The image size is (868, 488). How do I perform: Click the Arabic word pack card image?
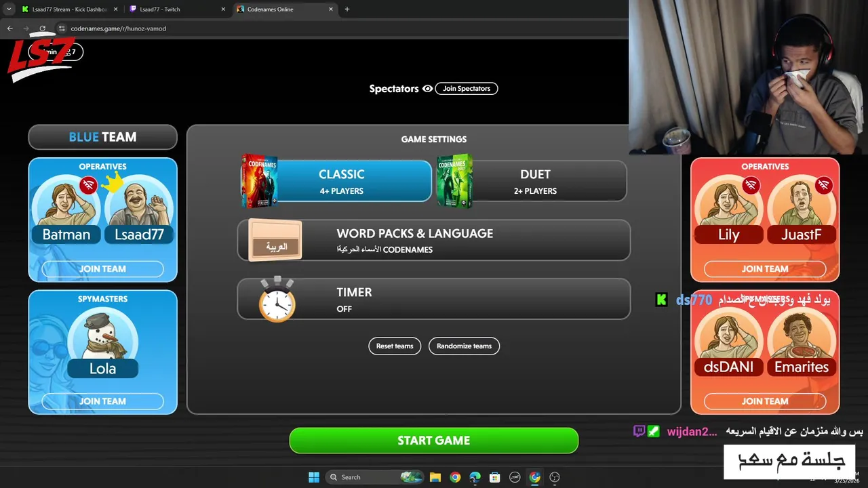click(x=275, y=240)
